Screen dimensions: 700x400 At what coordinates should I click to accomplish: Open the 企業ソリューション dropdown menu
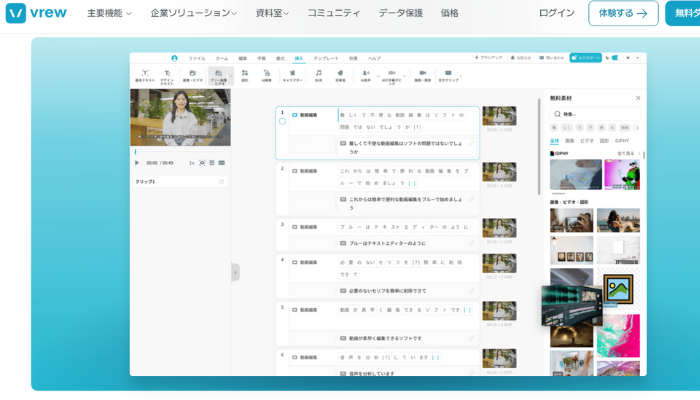pyautogui.click(x=194, y=13)
